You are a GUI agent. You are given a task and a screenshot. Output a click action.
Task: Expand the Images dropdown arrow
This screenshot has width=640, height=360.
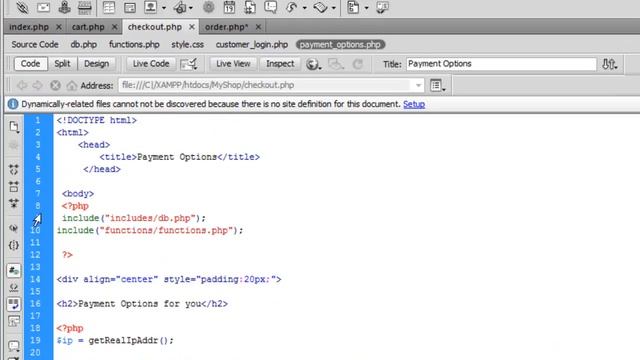click(164, 8)
